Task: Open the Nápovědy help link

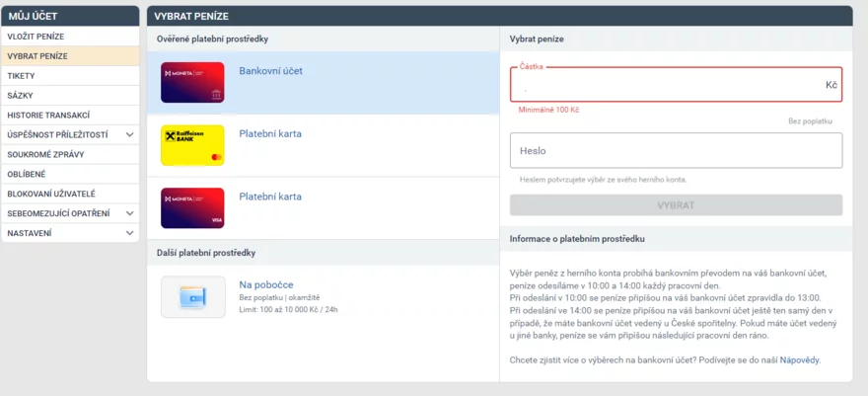Action: coord(799,360)
